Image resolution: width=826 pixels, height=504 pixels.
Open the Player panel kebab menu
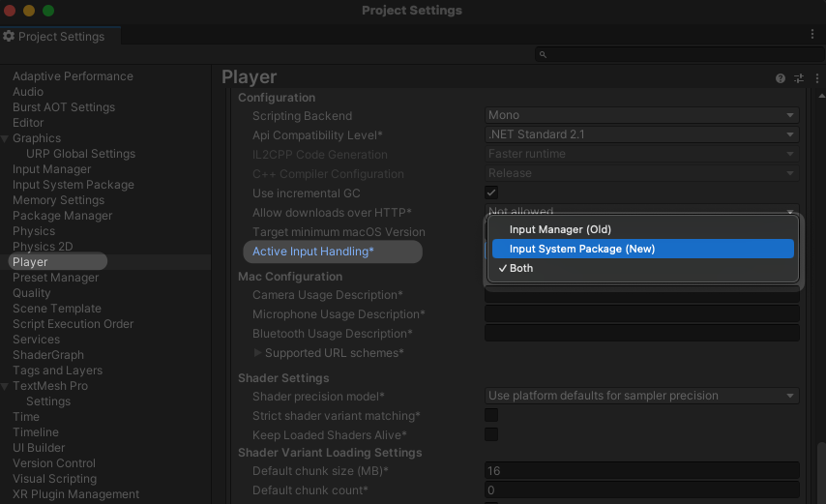coord(817,78)
